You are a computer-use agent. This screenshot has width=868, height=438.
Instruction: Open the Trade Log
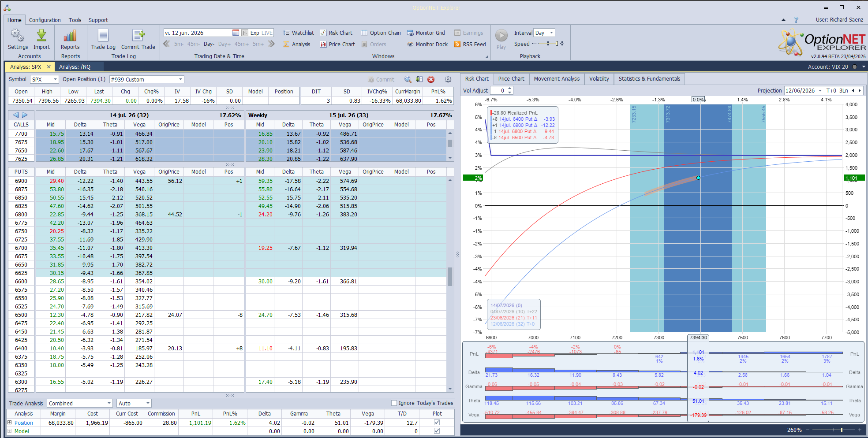[x=103, y=39]
